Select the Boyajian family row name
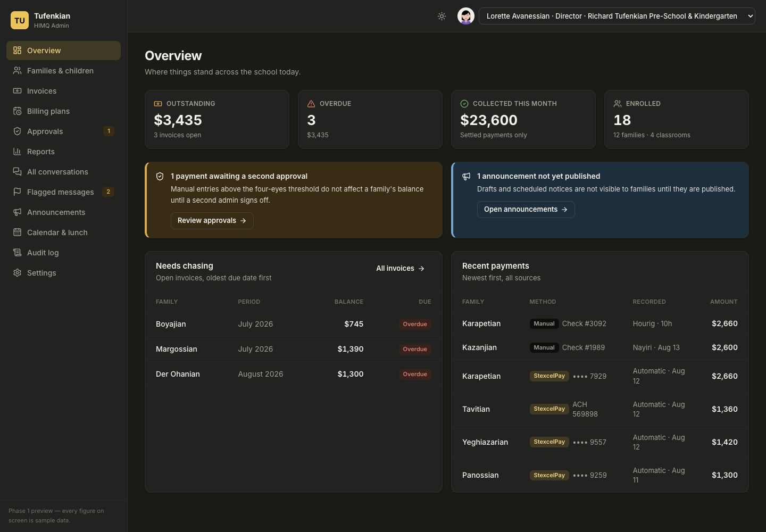Image resolution: width=766 pixels, height=532 pixels. (x=171, y=324)
